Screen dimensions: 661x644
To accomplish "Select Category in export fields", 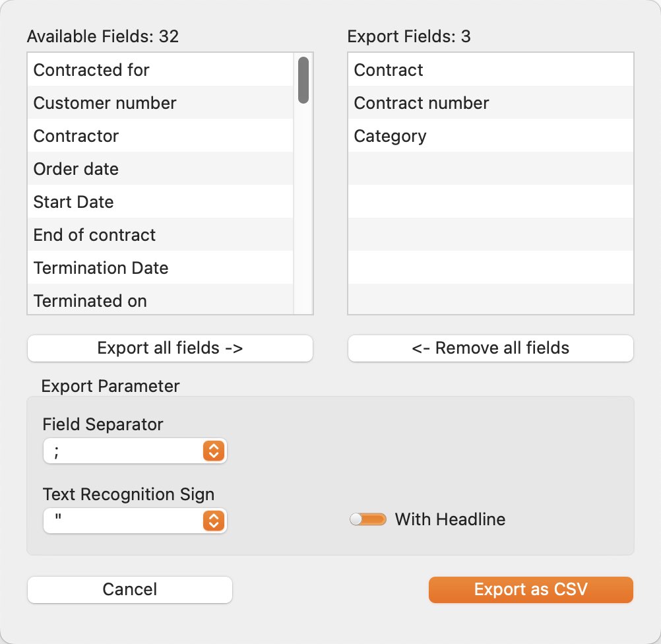I will [x=491, y=135].
